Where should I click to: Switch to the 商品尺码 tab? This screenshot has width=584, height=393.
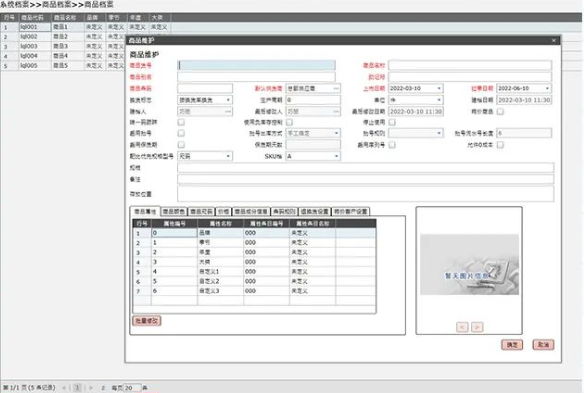click(202, 212)
